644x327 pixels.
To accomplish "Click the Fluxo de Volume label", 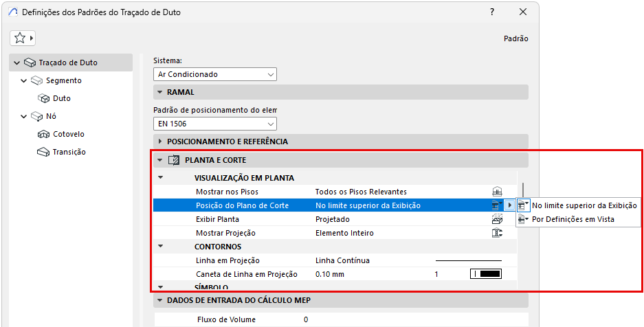I will point(226,319).
